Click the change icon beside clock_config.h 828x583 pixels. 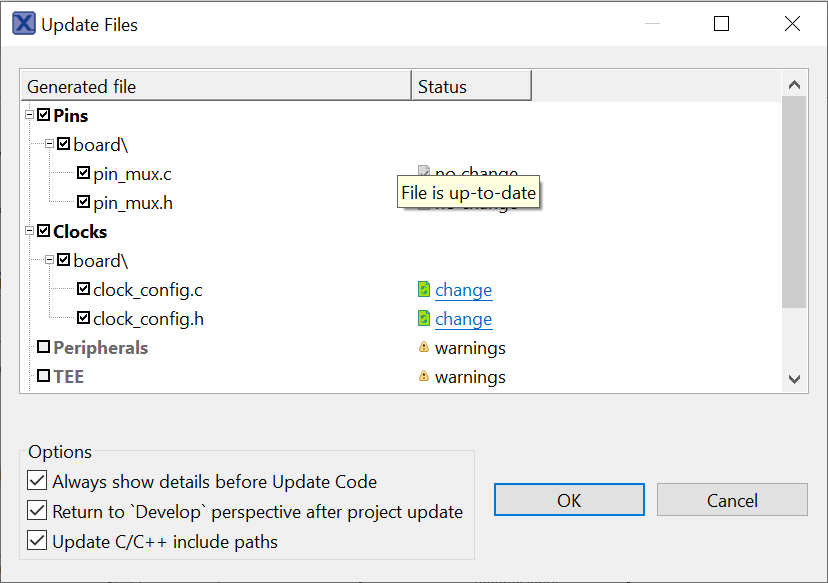424,319
